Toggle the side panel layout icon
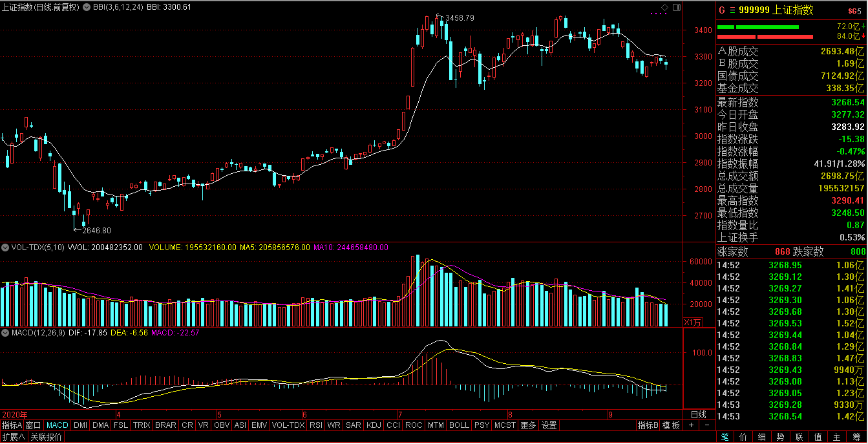 (677, 7)
